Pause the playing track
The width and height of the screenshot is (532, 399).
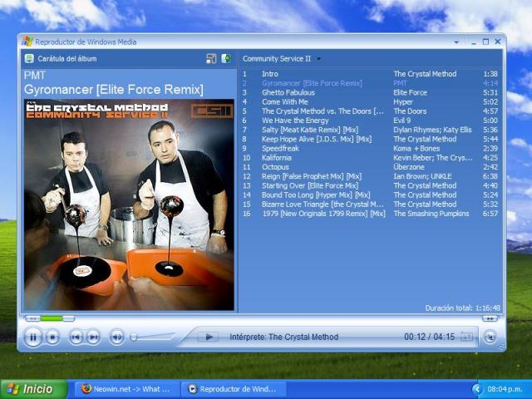coord(33,337)
